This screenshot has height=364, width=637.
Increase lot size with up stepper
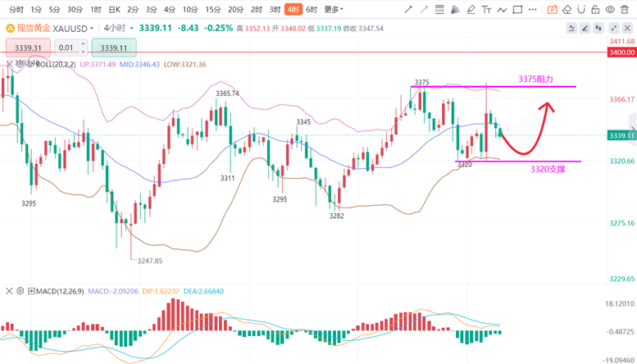84,43
